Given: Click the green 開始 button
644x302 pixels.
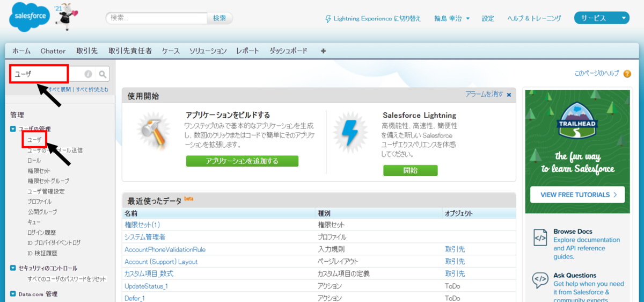Looking at the screenshot, I should point(410,170).
